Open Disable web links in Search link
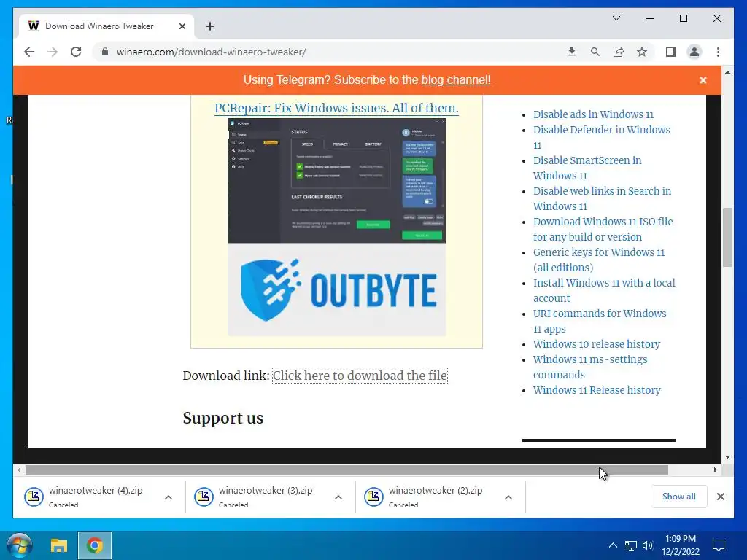The image size is (747, 560). 602,198
